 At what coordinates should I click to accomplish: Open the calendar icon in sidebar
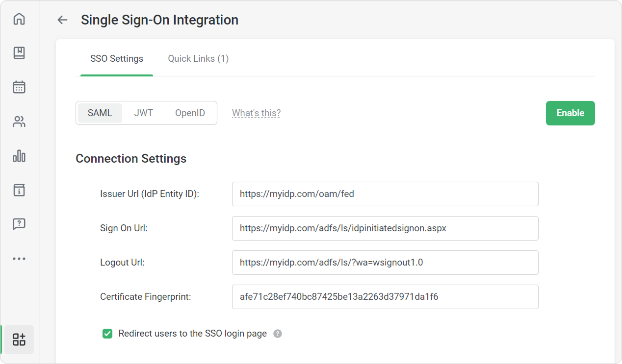click(19, 87)
